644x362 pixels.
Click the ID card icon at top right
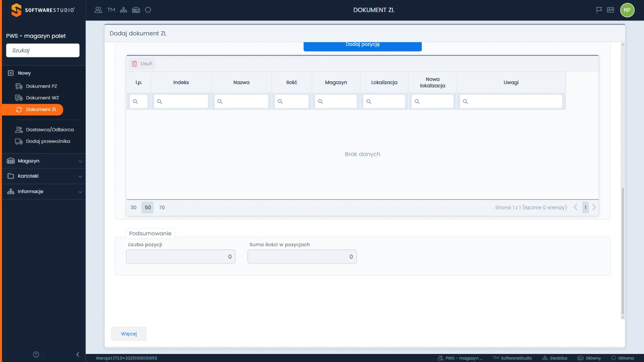611,10
